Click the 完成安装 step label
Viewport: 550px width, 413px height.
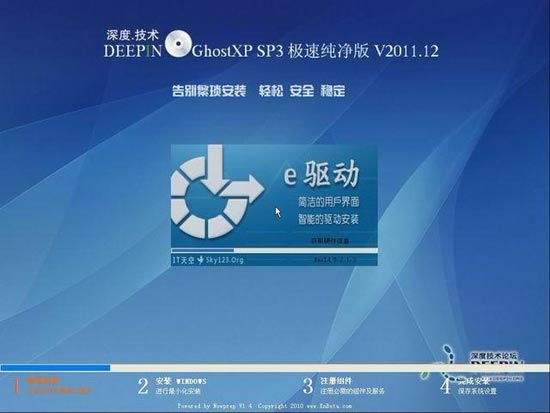(473, 381)
